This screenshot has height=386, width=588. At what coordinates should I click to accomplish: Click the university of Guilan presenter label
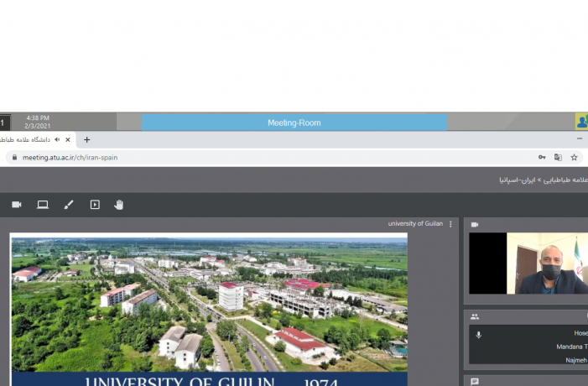pyautogui.click(x=415, y=223)
